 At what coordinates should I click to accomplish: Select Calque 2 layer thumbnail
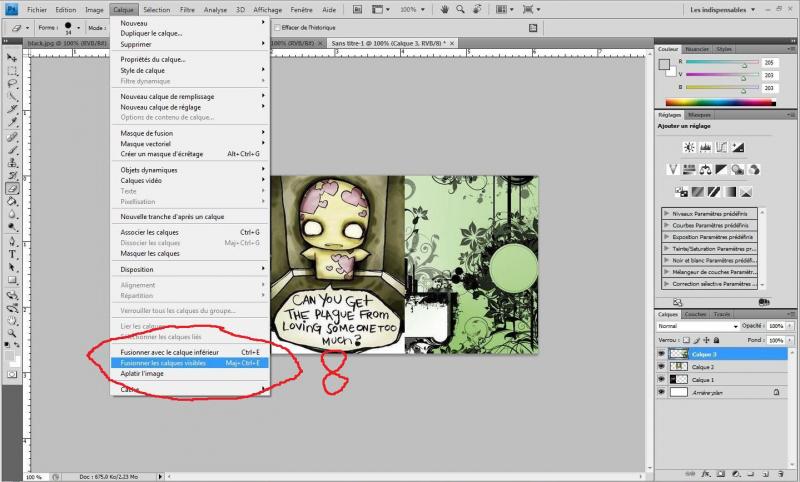tap(678, 366)
